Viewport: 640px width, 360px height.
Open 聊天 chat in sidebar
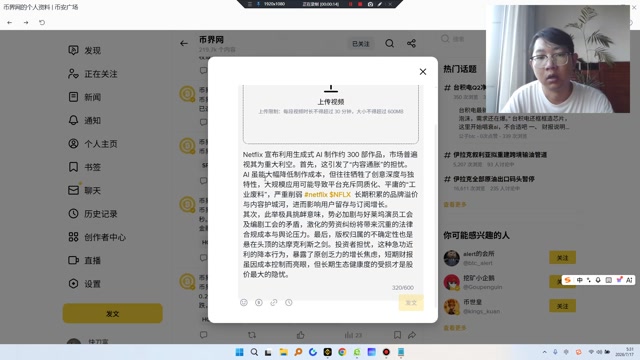(x=84, y=191)
